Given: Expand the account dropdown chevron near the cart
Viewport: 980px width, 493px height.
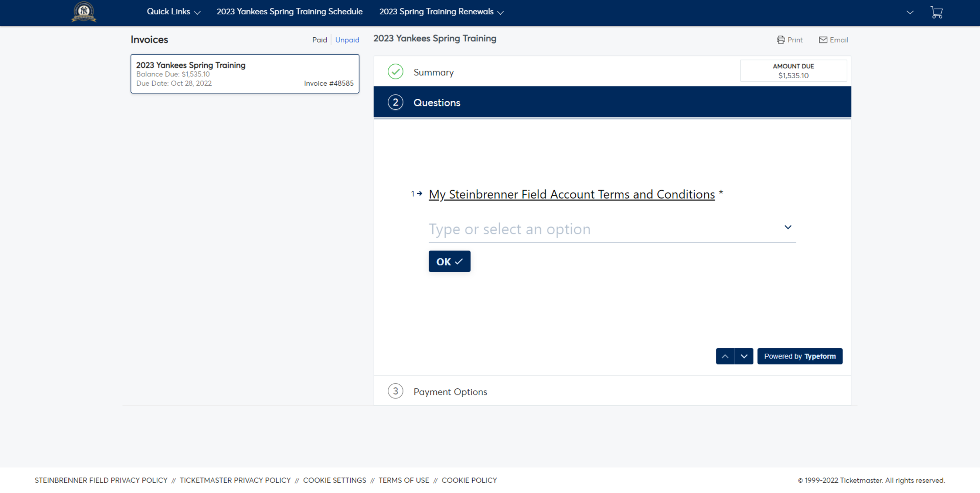Looking at the screenshot, I should (x=910, y=12).
